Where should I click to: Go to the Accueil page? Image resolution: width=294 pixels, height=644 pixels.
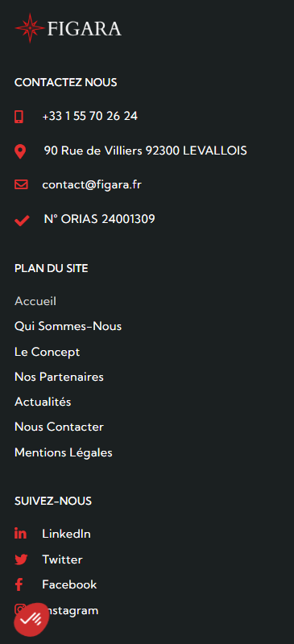tap(35, 301)
